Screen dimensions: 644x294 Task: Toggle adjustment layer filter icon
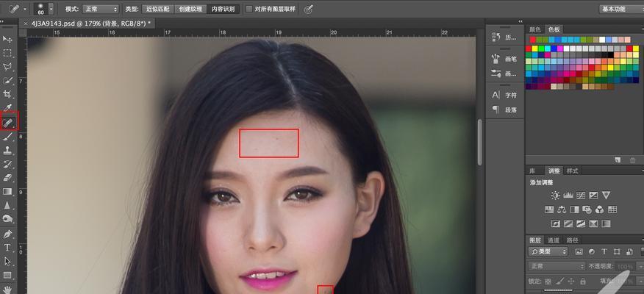[x=591, y=251]
